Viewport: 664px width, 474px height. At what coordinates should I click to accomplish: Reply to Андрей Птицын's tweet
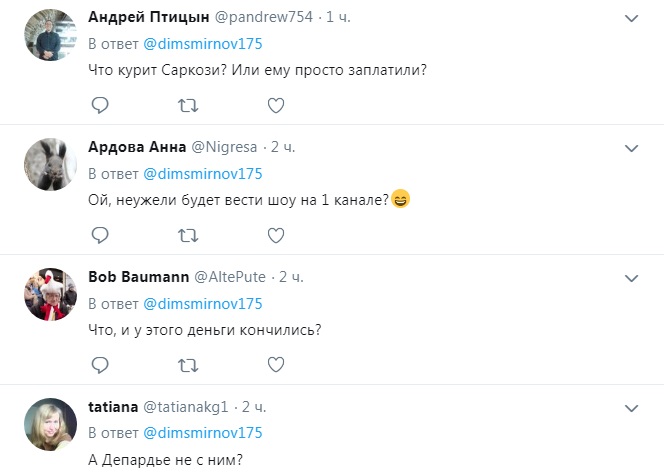99,105
